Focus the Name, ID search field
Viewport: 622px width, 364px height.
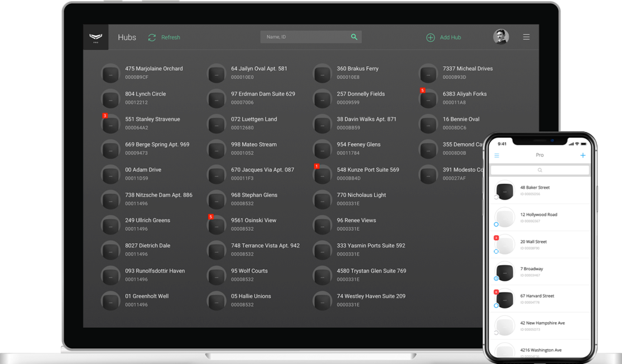tap(310, 37)
